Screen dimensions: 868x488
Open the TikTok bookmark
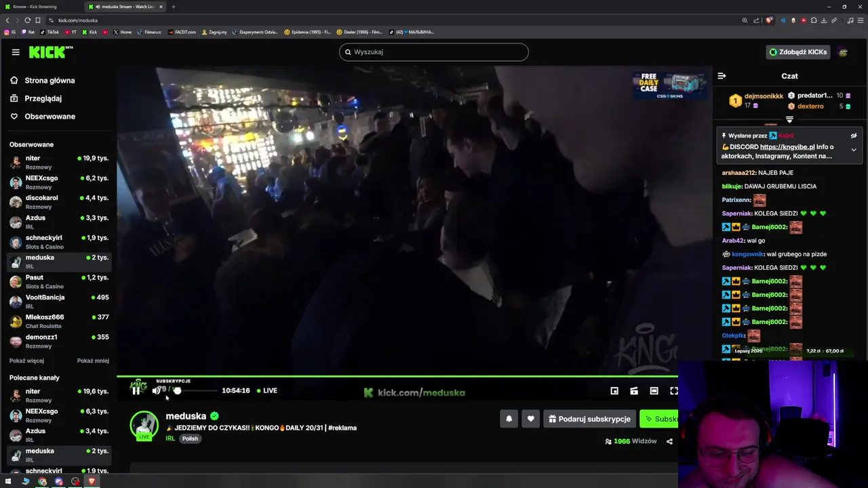(x=50, y=32)
